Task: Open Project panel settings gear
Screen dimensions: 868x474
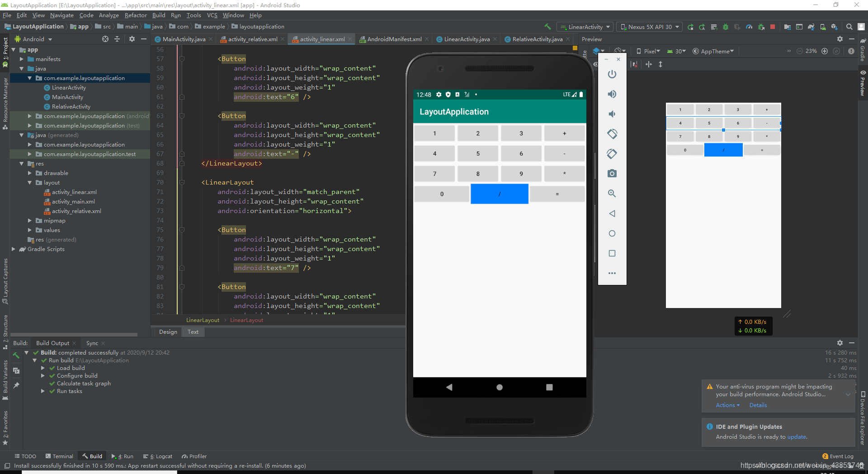Action: [132, 39]
